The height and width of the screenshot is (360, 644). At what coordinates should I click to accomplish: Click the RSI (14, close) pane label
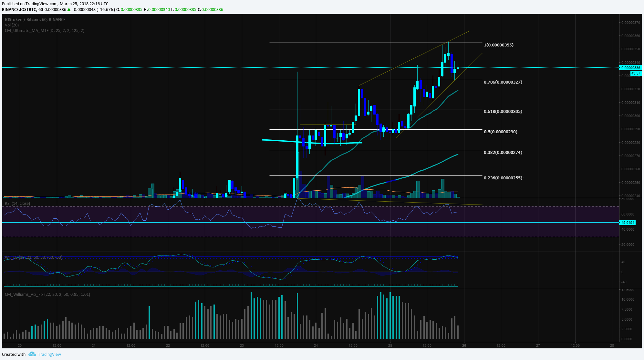17,203
